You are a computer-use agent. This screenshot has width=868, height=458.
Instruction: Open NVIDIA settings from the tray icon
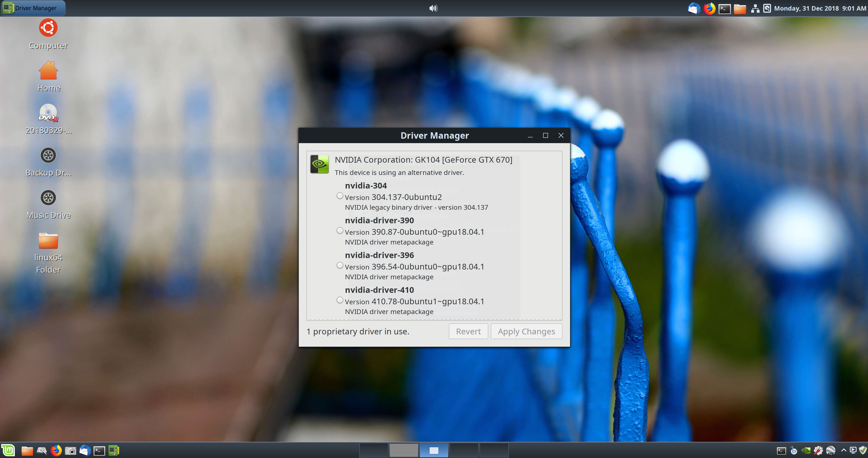point(806,451)
